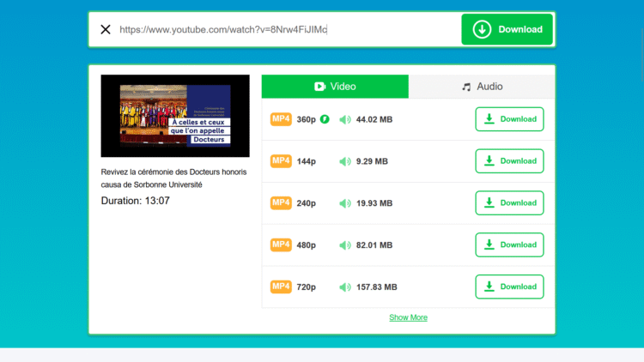Download the 480p MP4 file
Screen dimensions: 644x362
pos(509,244)
